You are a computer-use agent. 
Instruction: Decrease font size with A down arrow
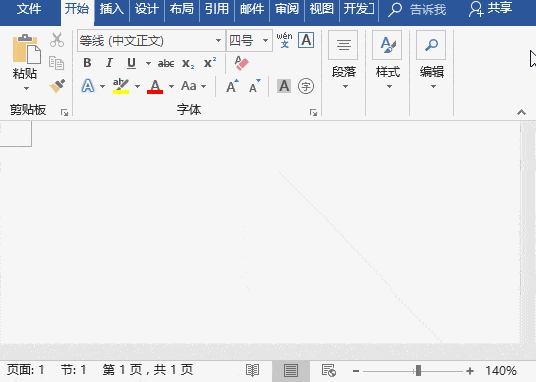tap(254, 86)
